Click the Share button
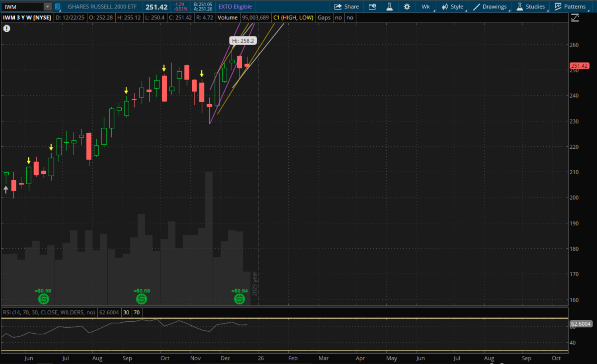This screenshot has height=364, width=597. [346, 7]
